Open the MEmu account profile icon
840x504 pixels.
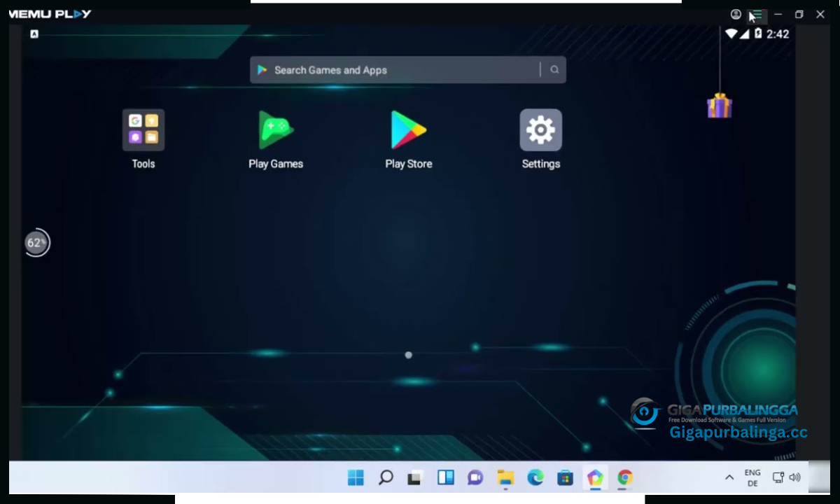(x=736, y=14)
